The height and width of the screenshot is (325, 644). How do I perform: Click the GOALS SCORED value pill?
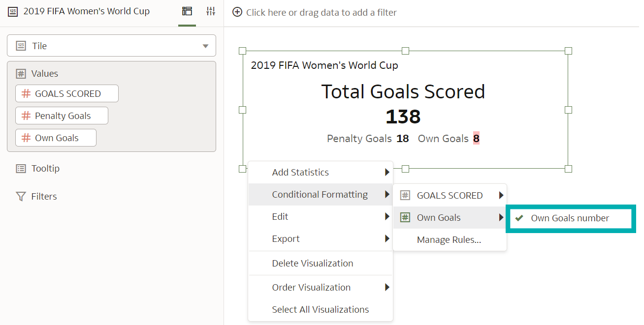(x=67, y=93)
